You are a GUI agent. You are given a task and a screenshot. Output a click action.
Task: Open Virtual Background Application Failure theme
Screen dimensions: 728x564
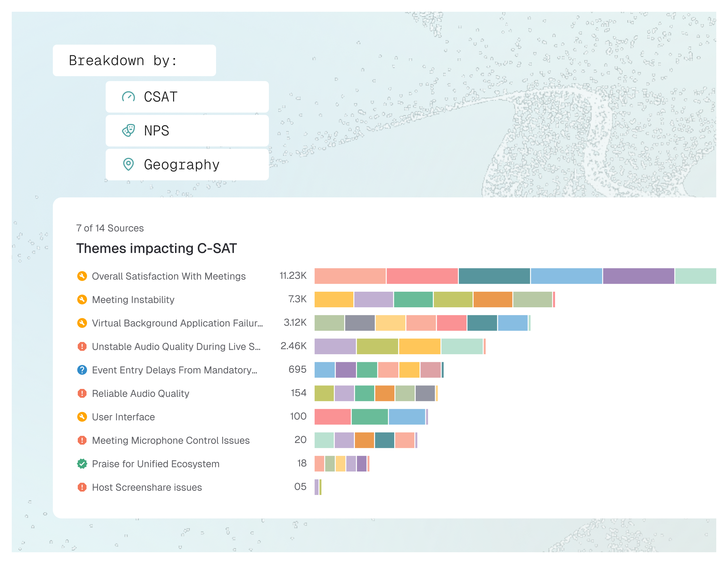pos(177,323)
